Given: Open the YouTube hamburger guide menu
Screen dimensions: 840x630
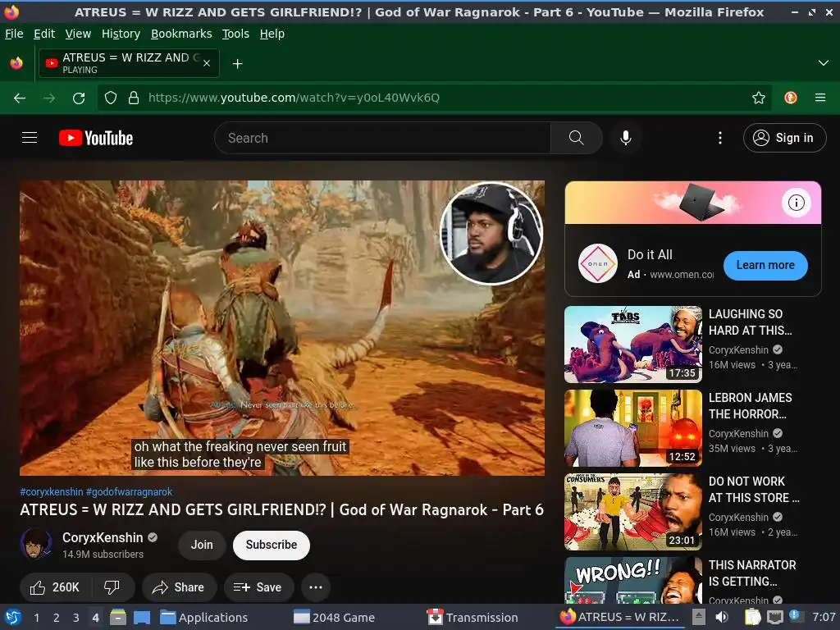Looking at the screenshot, I should click(30, 138).
